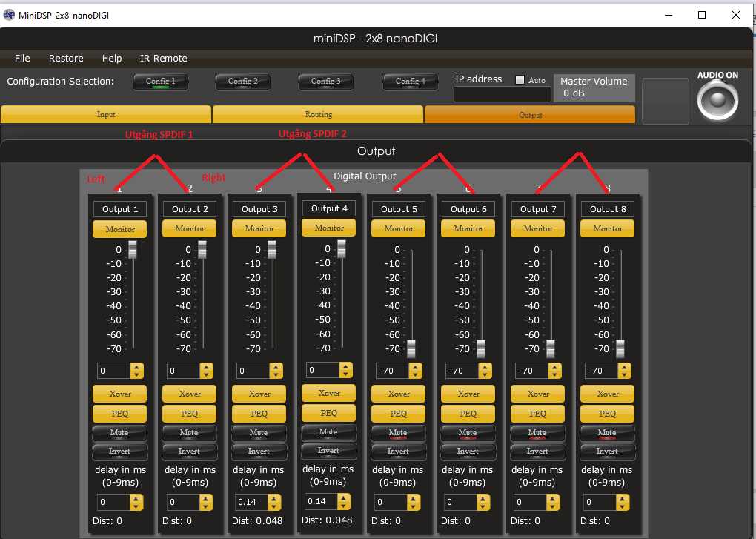756x539 pixels.
Task: Click the Output 4 gain fader handle
Action: tap(342, 249)
